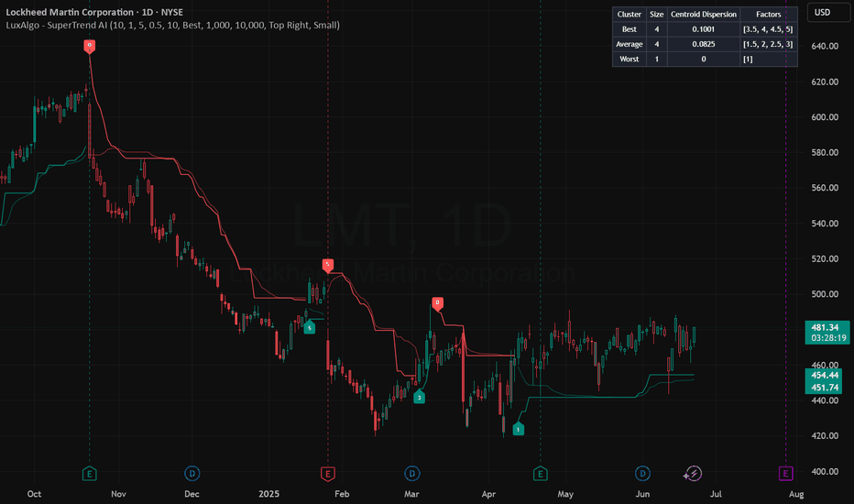854x504 pixels.
Task: Click the May label on time axis
Action: coord(565,494)
